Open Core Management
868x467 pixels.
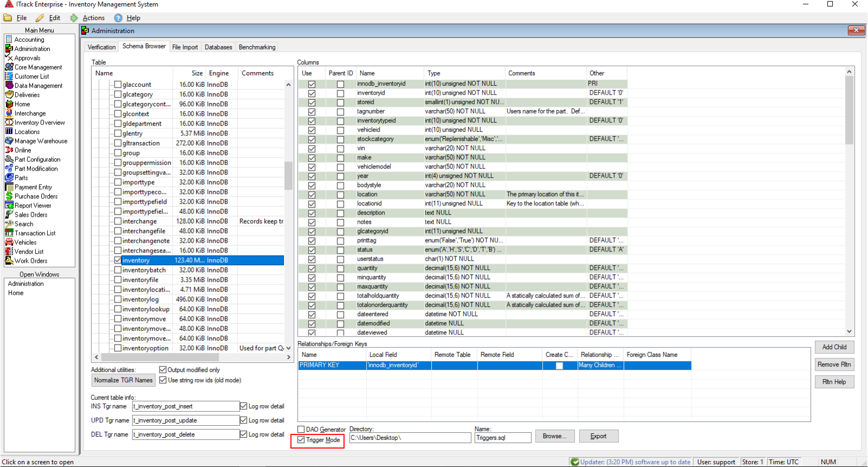[38, 67]
